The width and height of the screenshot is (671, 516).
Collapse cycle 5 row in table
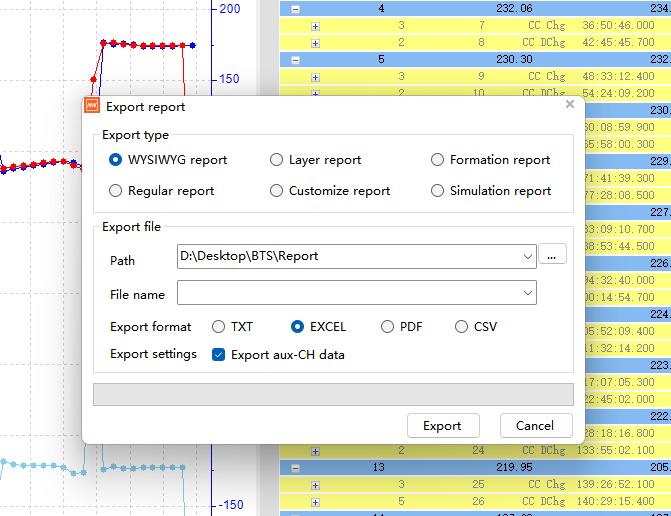pos(295,60)
